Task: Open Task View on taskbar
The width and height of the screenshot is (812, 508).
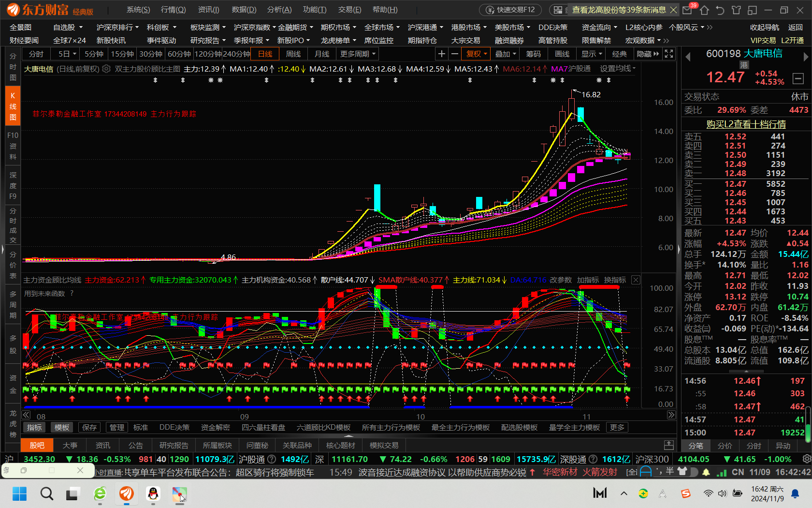Action: (x=72, y=493)
